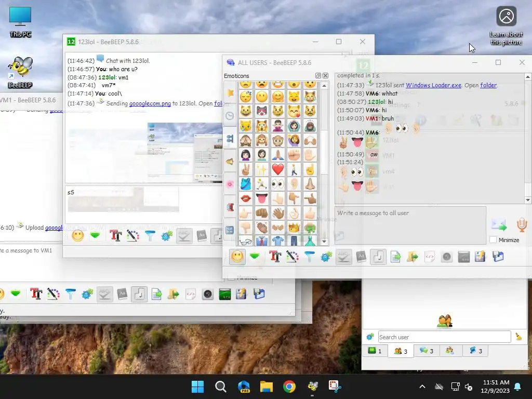Open emoticons in 123lol window toolbar
The width and height of the screenshot is (532, 399).
(78, 235)
